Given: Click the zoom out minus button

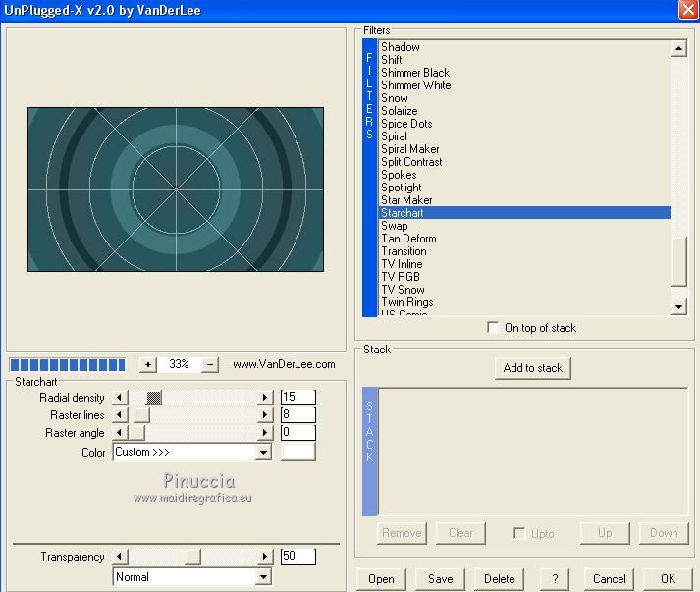Looking at the screenshot, I should 210,364.
